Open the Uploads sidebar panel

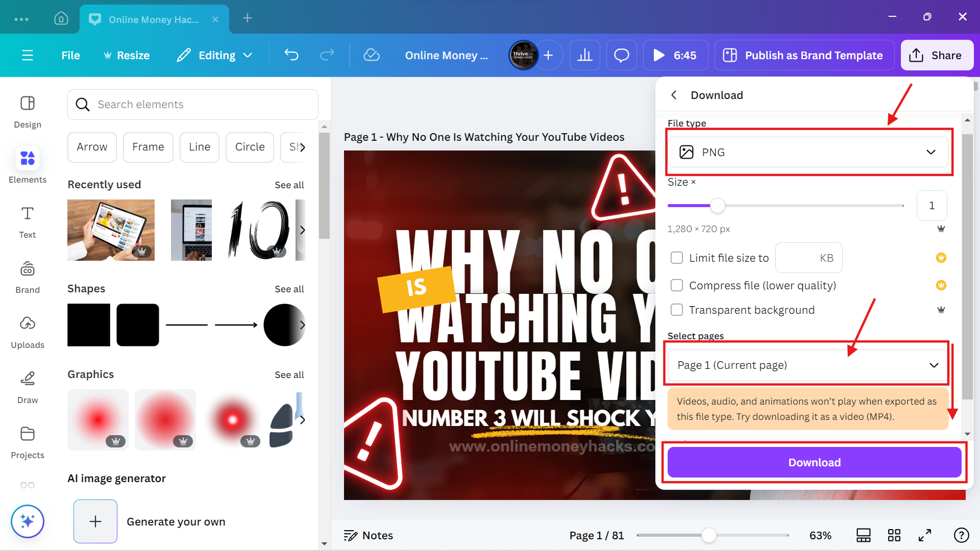tap(28, 332)
